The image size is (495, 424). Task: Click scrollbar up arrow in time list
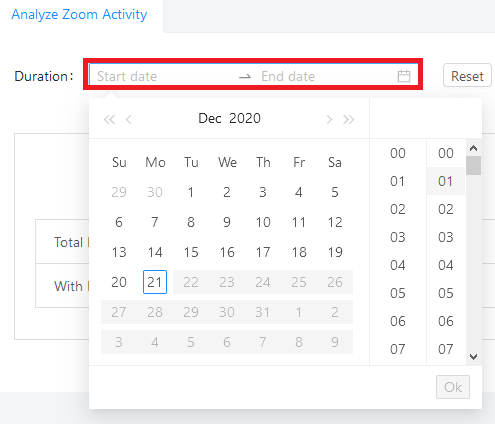pos(474,148)
